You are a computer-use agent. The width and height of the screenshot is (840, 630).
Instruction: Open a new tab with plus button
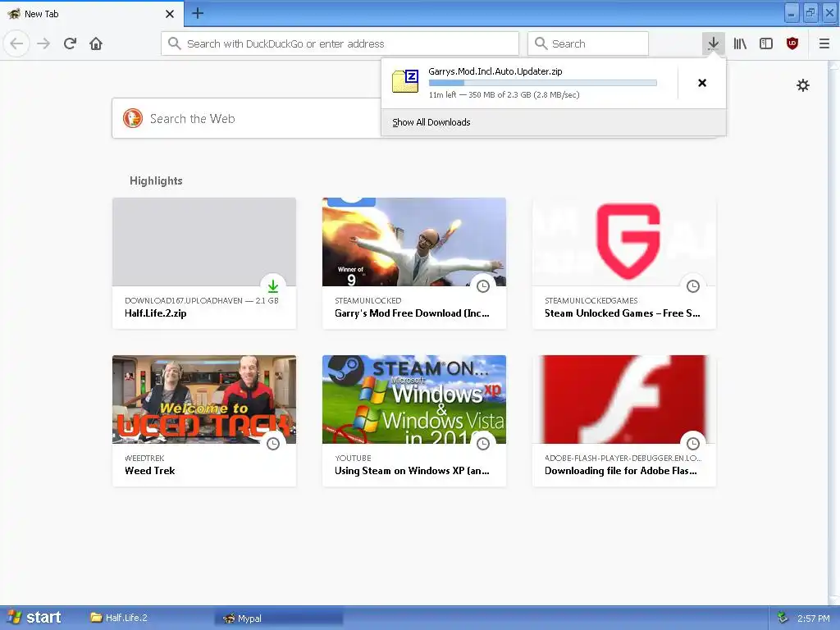(198, 13)
